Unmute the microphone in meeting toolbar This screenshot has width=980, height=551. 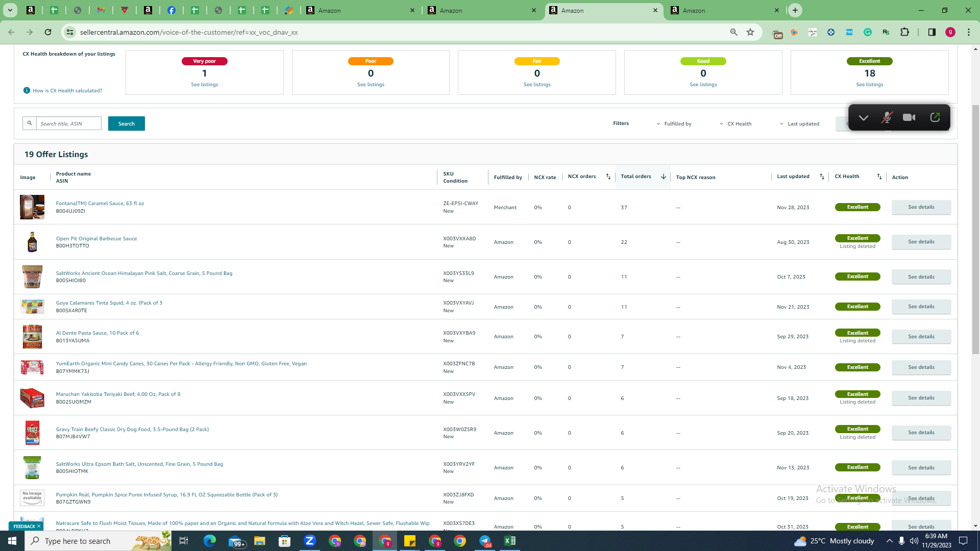click(887, 118)
